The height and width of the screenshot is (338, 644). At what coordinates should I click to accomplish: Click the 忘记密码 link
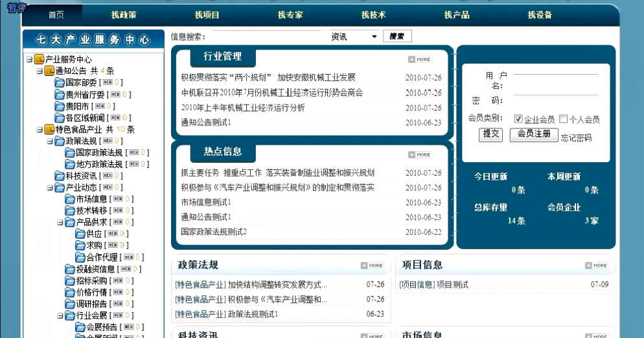tap(576, 138)
